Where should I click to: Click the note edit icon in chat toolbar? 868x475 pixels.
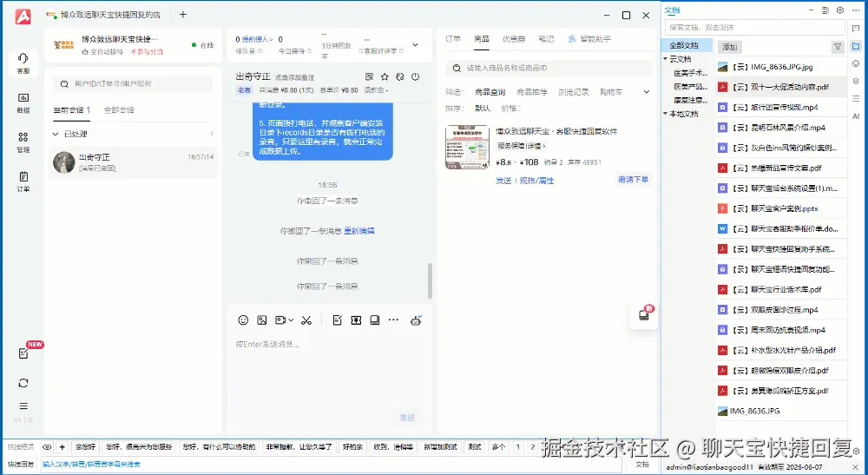337,320
